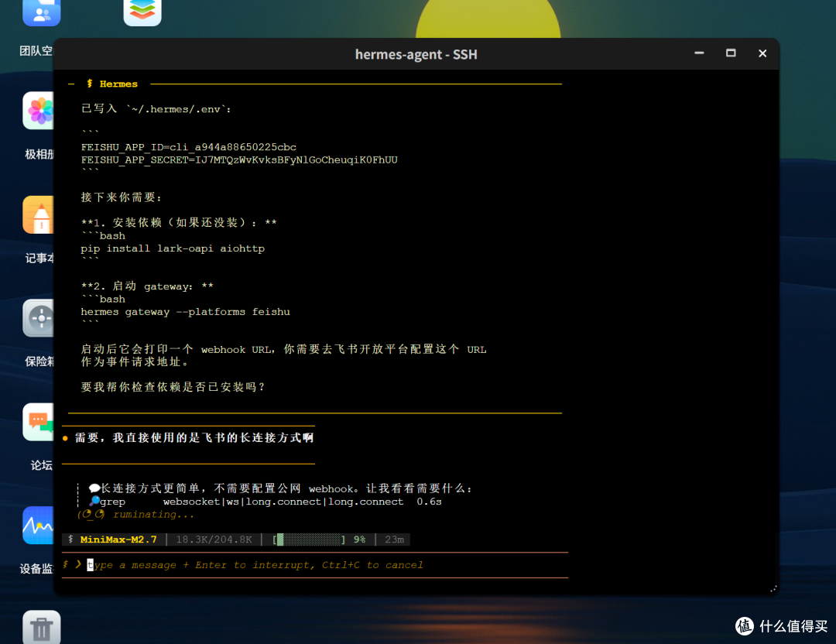Maximize the hermes-agent SSH window
This screenshot has height=644, width=836.
coord(731,53)
